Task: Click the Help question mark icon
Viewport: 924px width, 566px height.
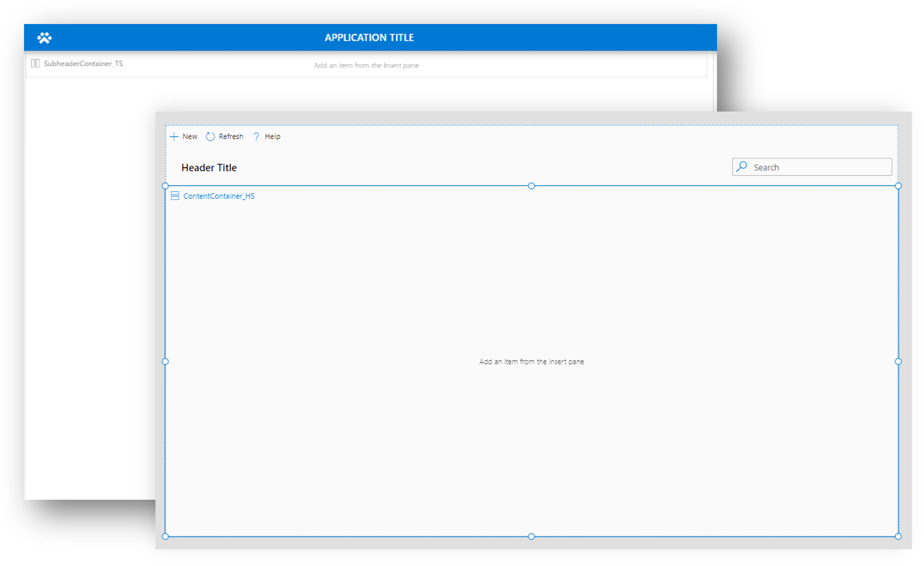Action: (256, 137)
